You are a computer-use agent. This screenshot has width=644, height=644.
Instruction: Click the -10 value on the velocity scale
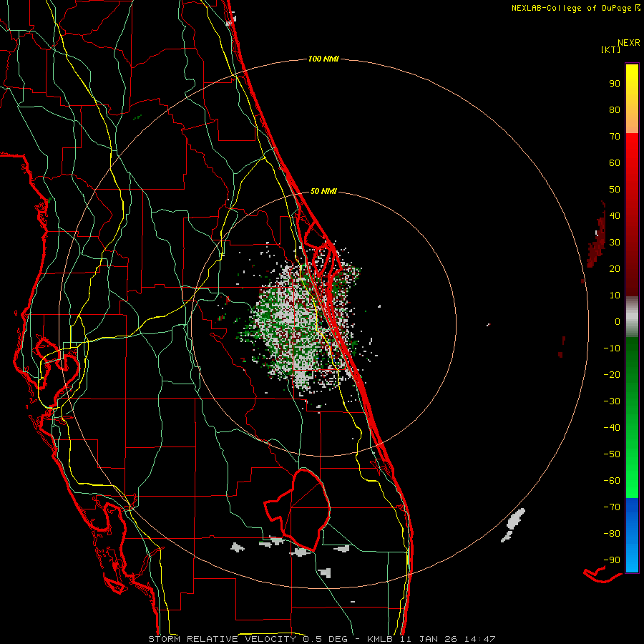click(x=612, y=348)
